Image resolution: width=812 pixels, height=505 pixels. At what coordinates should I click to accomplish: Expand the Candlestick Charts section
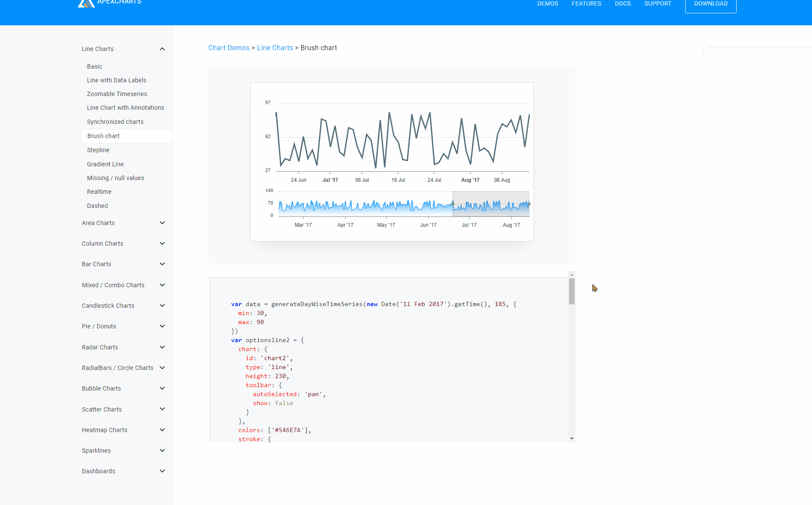162,306
